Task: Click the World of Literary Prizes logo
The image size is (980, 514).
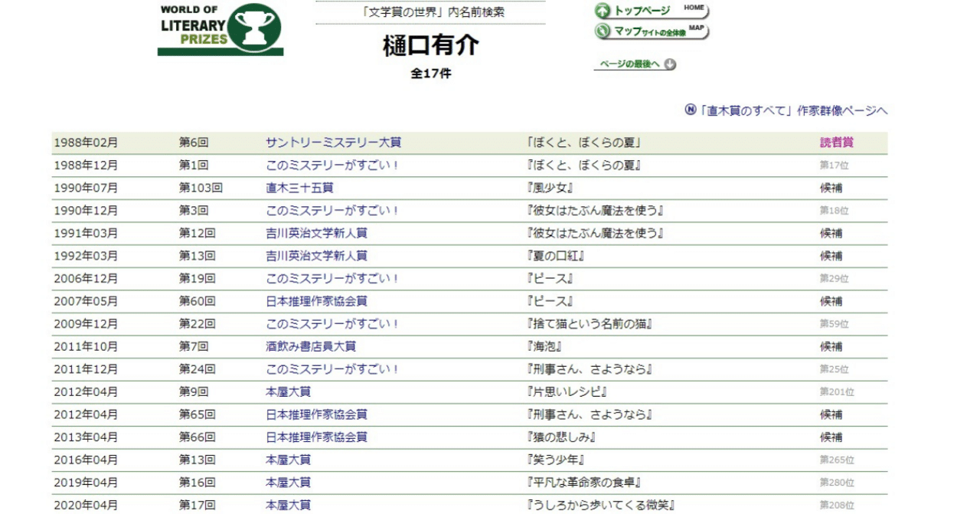Action: coord(220,29)
